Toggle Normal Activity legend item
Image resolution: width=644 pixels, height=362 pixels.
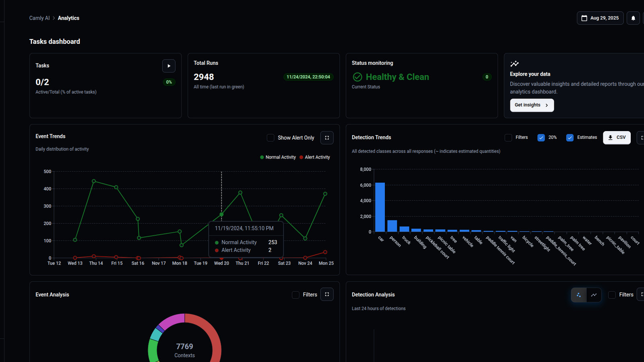tap(278, 157)
